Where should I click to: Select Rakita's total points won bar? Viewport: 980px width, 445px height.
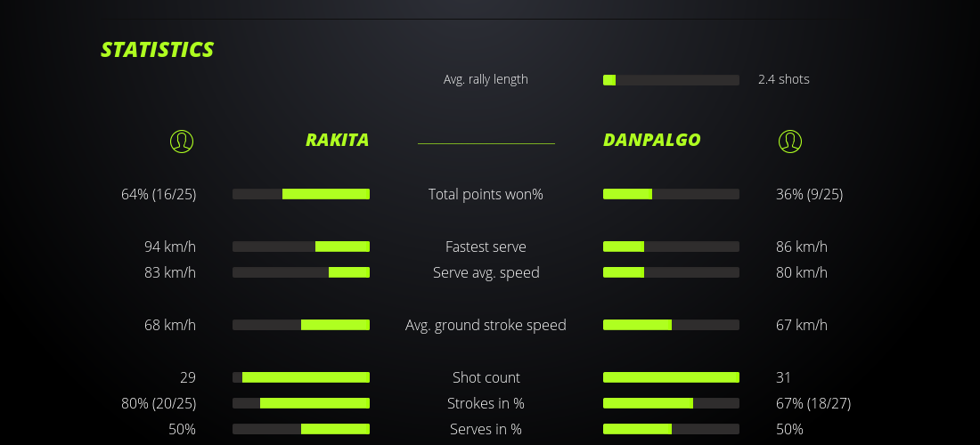[x=301, y=194]
